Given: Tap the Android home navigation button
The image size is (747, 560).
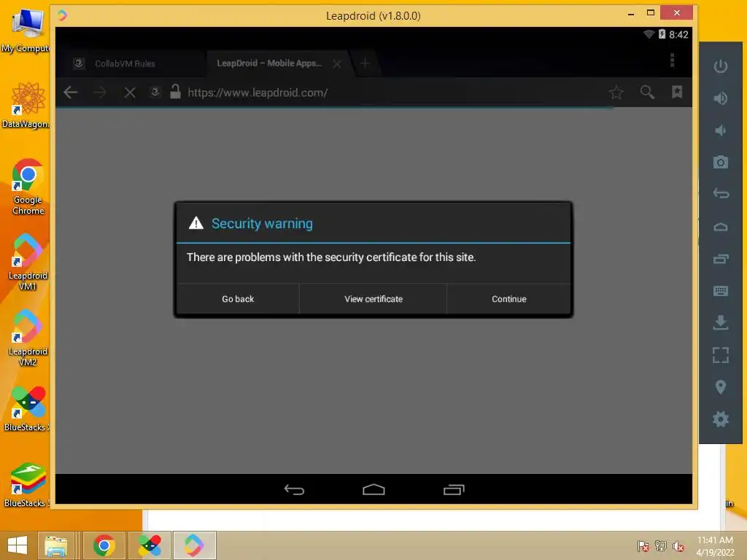Looking at the screenshot, I should click(x=373, y=489).
